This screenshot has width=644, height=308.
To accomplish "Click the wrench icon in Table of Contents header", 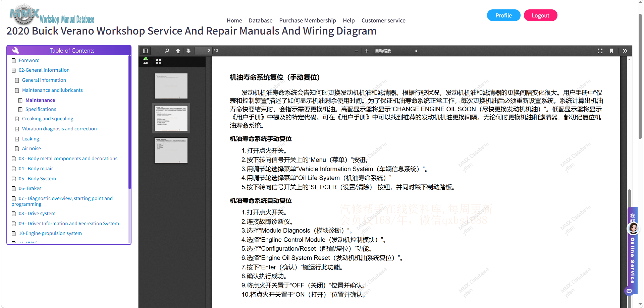I will [x=16, y=51].
